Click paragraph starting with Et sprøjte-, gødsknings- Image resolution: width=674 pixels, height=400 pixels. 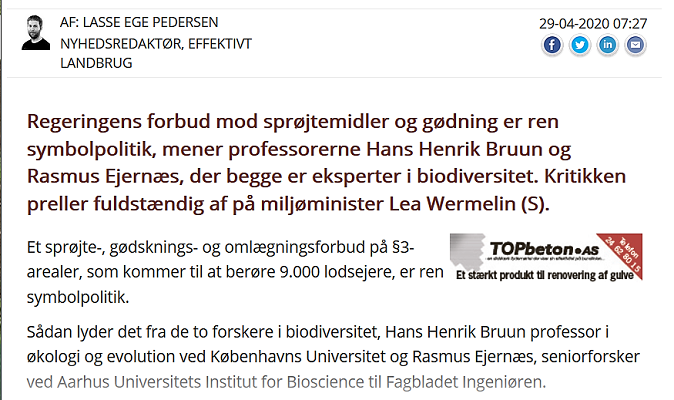(x=235, y=272)
